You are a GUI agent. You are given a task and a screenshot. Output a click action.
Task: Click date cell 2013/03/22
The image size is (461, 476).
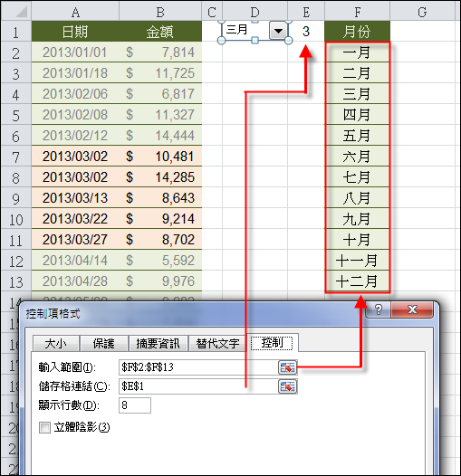75,219
